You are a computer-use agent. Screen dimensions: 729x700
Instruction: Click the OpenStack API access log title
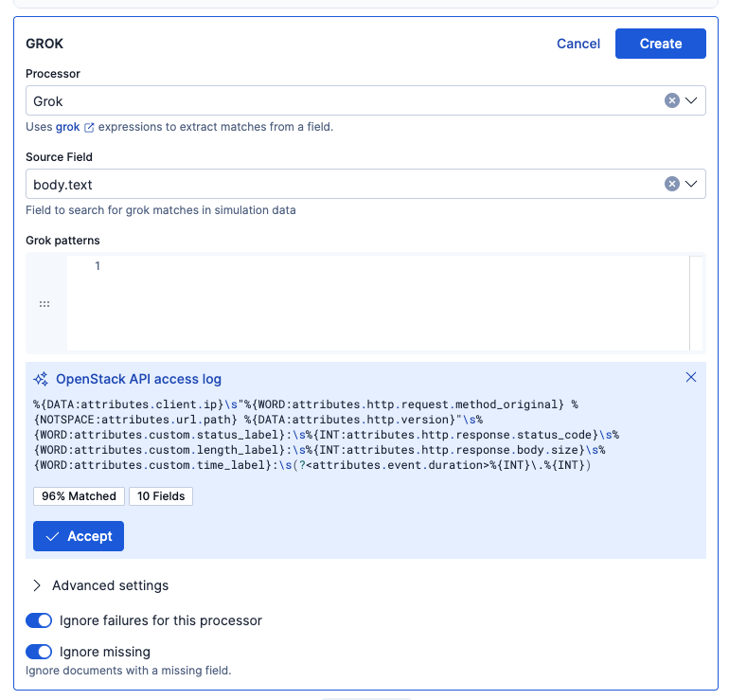[x=138, y=379]
